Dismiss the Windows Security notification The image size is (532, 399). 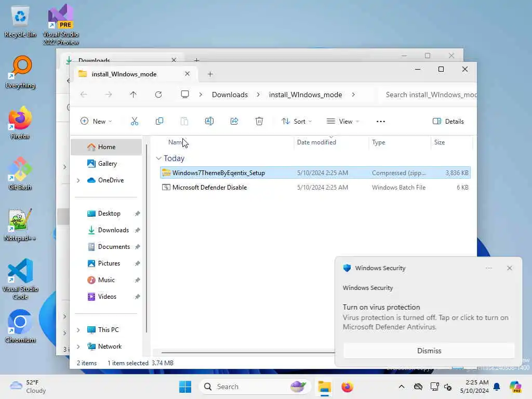(x=429, y=351)
